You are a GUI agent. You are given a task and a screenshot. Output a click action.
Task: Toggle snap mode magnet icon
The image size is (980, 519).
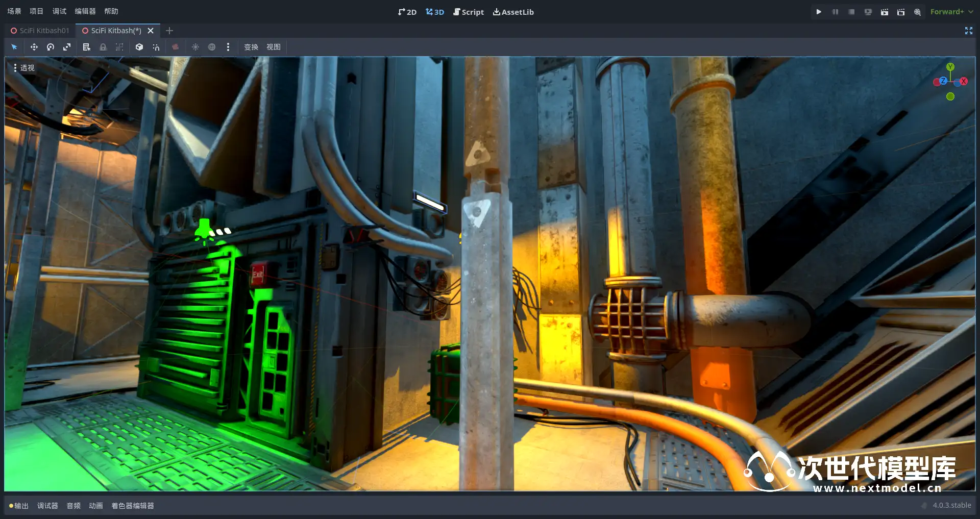point(156,47)
